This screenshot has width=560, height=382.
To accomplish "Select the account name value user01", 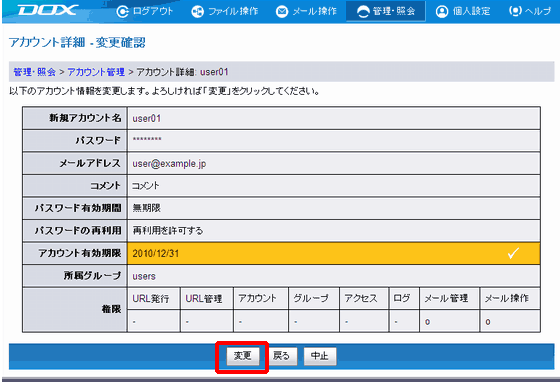I will (147, 119).
